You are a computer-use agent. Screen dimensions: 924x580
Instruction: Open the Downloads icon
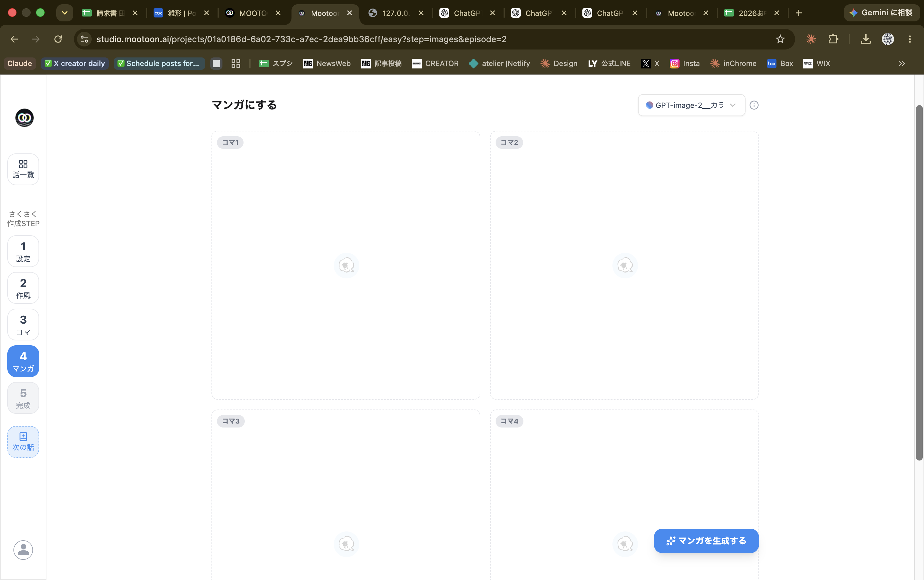click(x=866, y=39)
